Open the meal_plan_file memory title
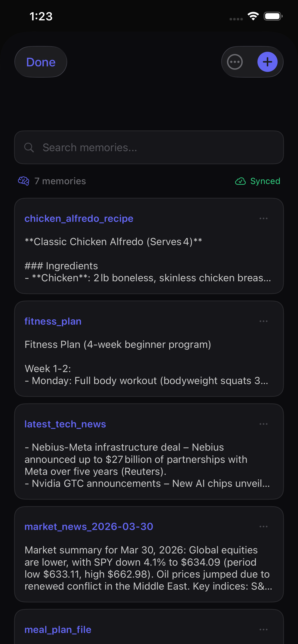 58,629
